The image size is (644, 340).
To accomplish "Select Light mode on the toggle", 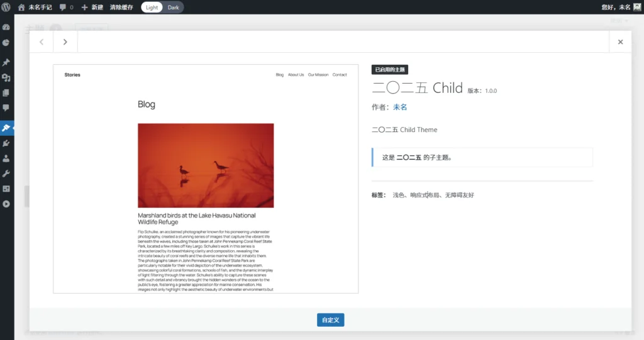I will tap(152, 8).
